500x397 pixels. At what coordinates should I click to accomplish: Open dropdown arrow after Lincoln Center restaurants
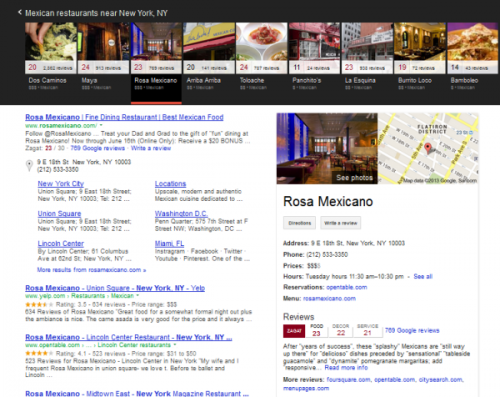tap(175, 345)
